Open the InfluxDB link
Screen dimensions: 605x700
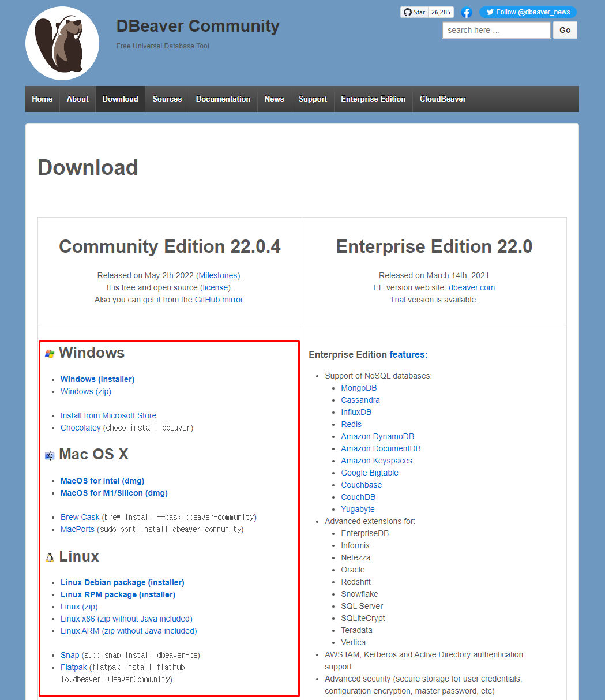356,412
